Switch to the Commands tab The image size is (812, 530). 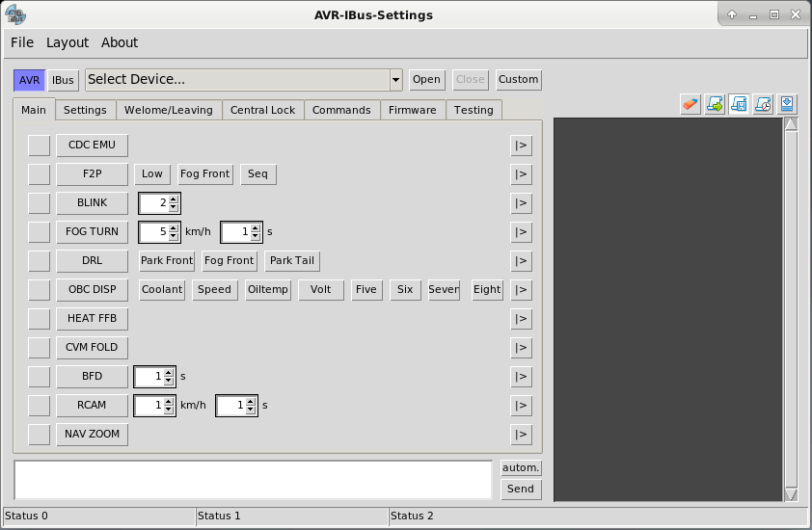tap(341, 110)
